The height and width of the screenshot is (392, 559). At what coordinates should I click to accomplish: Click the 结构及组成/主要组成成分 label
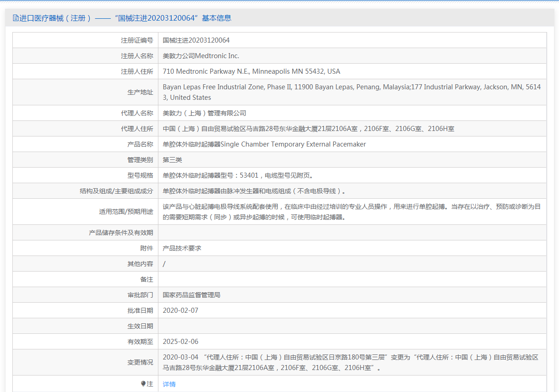pos(116,191)
